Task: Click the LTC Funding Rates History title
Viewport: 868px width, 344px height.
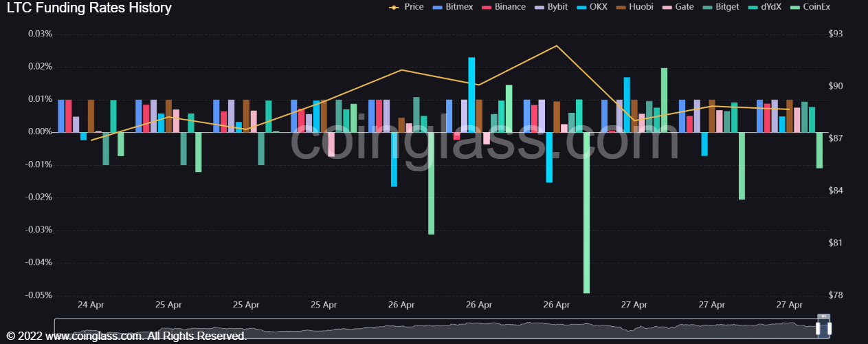Action: (x=89, y=8)
